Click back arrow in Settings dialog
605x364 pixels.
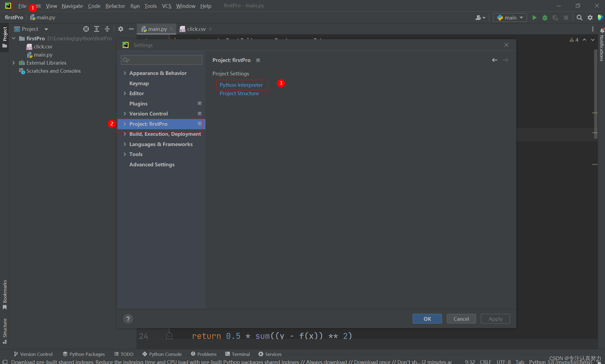coord(494,60)
